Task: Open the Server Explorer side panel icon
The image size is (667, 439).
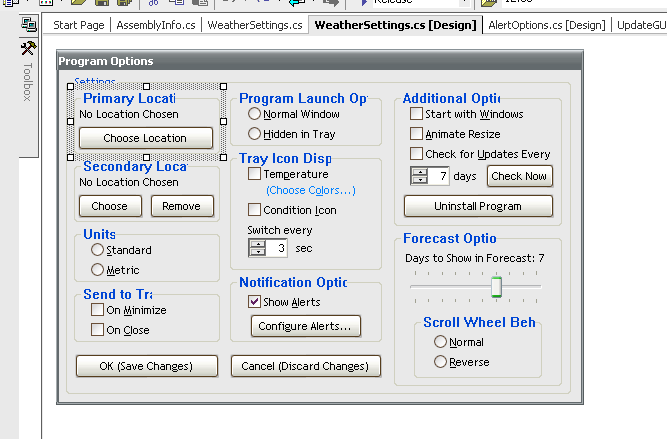Action: tap(29, 24)
